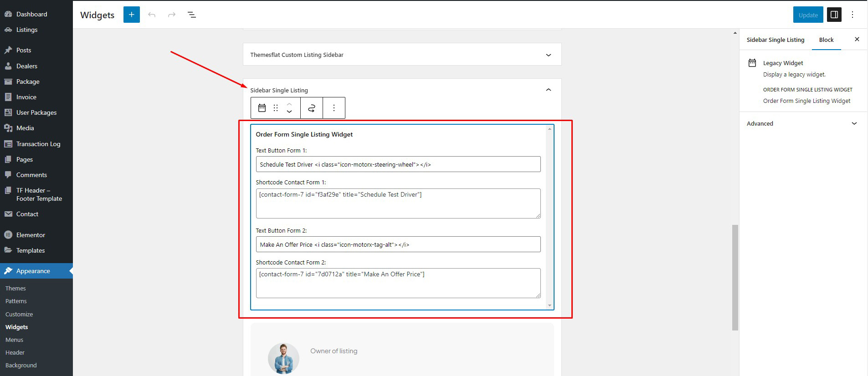This screenshot has width=868, height=376.
Task: Click the Elementor icon
Action: [8, 235]
